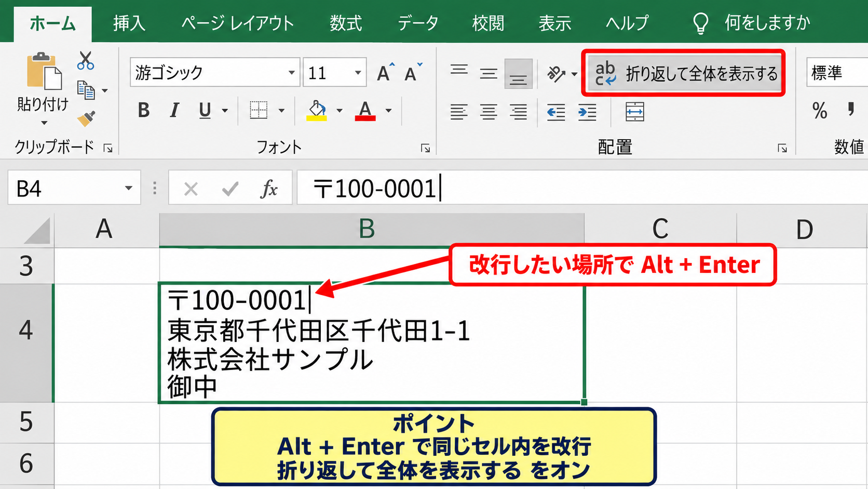The height and width of the screenshot is (489, 868).
Task: Center cell text horizontally
Action: point(489,112)
